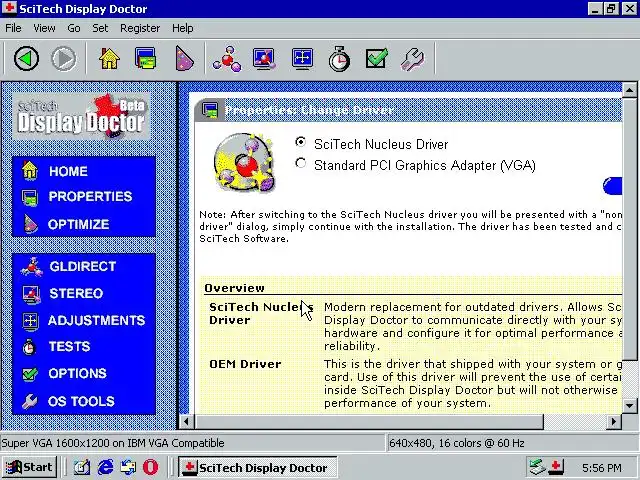Open the Set menu
Image resolution: width=640 pixels, height=480 pixels.
click(x=100, y=28)
